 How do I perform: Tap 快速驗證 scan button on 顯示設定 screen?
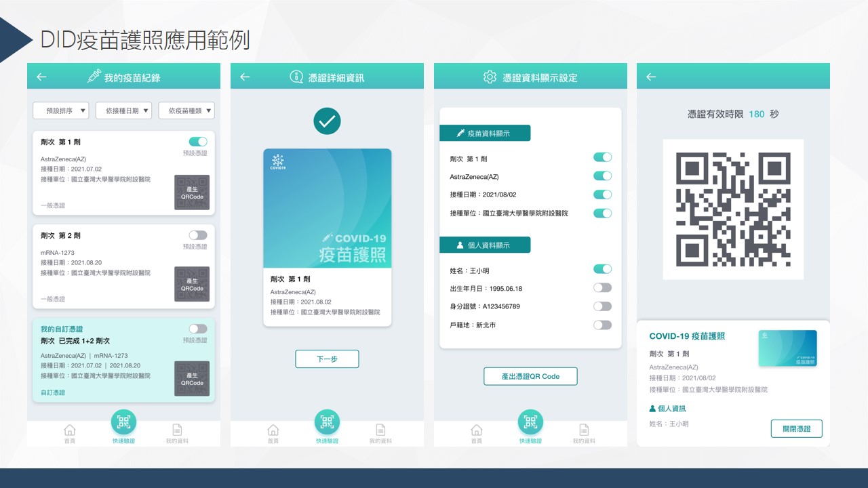530,423
